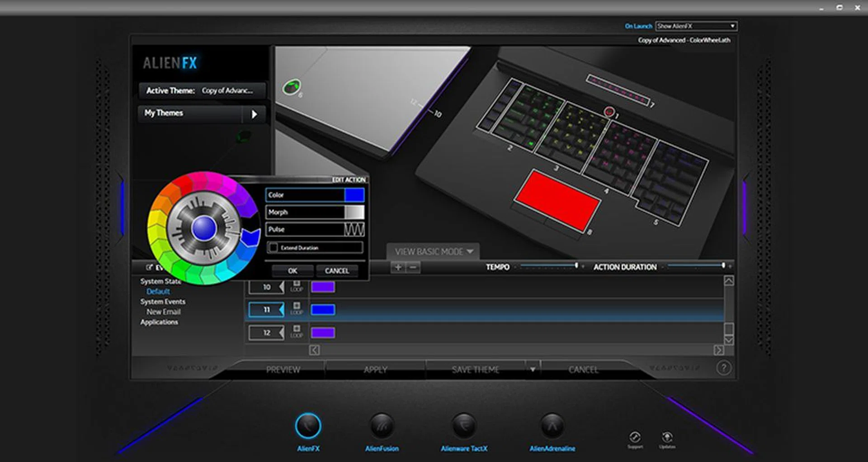The image size is (868, 462).
Task: Open the AlienFX module icon
Action: click(x=308, y=426)
